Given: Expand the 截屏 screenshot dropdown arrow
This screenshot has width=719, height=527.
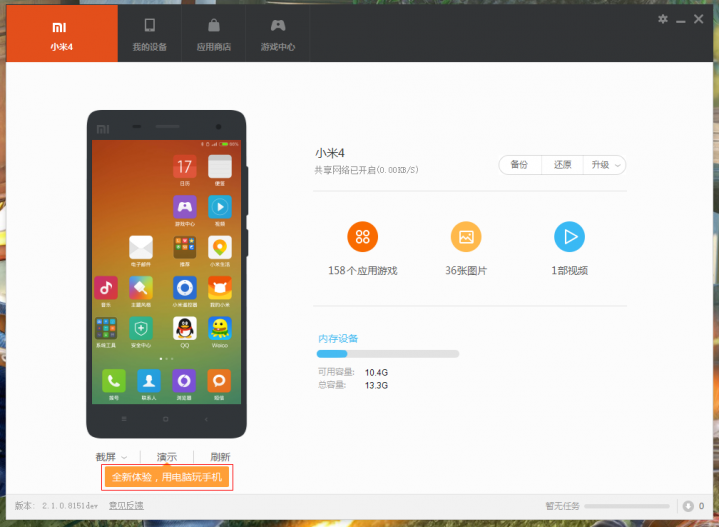Looking at the screenshot, I should 124,458.
